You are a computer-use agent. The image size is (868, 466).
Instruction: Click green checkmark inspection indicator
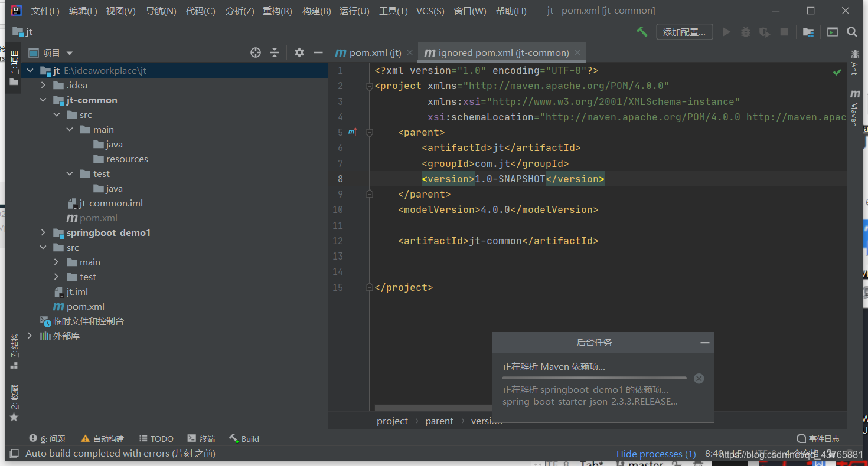pyautogui.click(x=837, y=72)
